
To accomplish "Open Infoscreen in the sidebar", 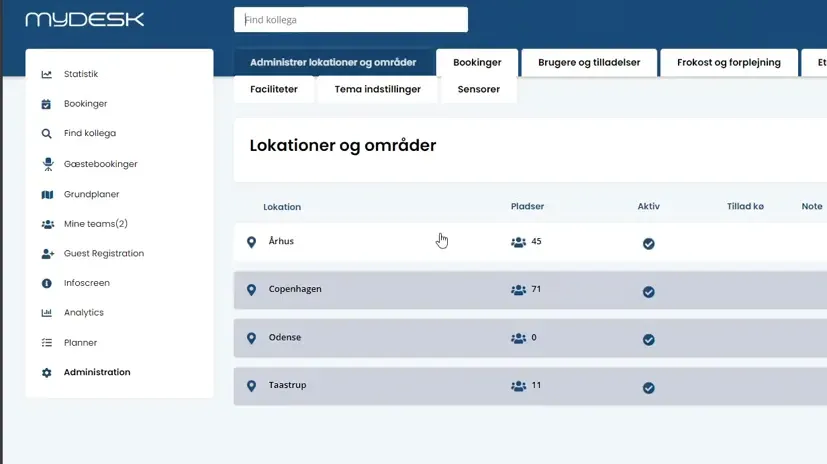I will (86, 283).
